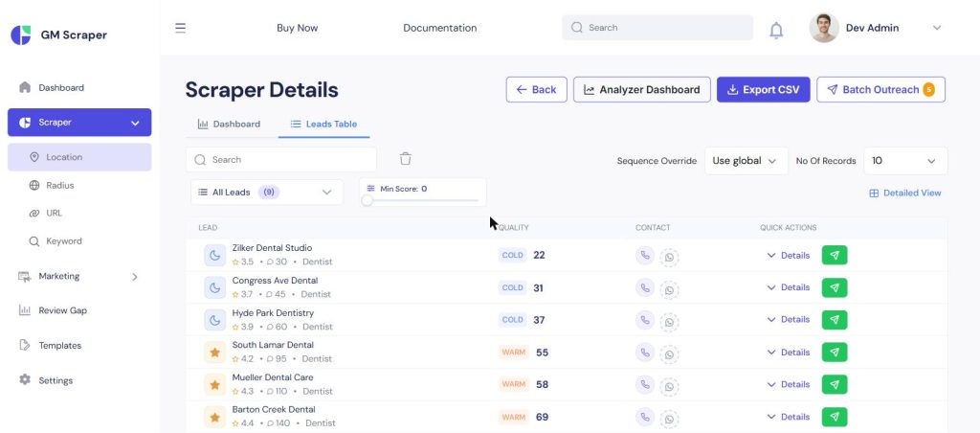This screenshot has width=980, height=433.
Task: Click star icon for Barton Creek Dental
Action: tap(215, 417)
